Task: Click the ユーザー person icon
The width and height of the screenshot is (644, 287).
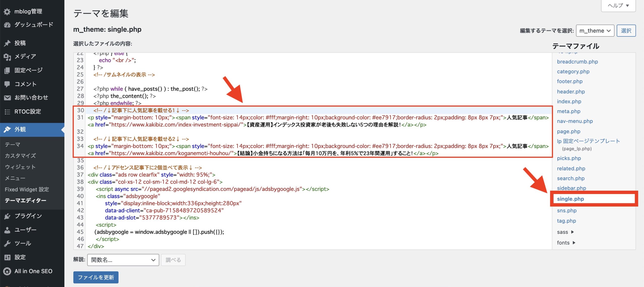Action: click(7, 230)
